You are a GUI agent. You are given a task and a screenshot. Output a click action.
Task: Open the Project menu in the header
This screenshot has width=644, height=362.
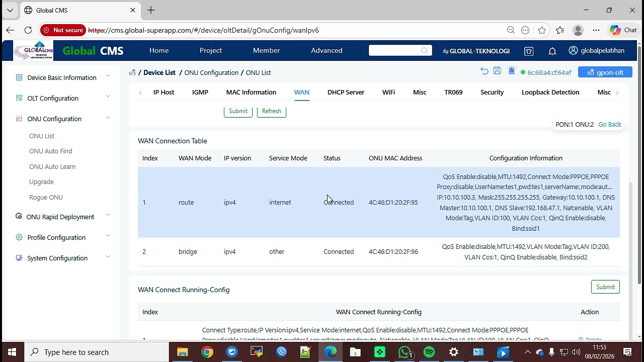[211, 50]
